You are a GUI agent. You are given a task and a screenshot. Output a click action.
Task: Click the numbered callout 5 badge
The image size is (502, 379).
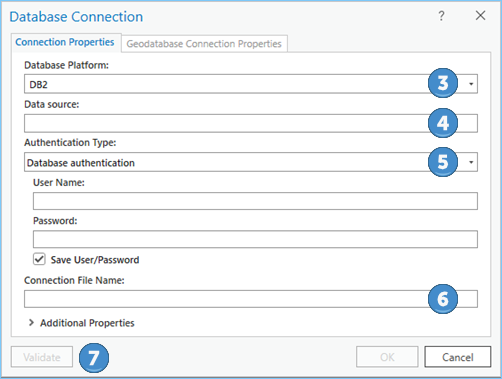[443, 162]
